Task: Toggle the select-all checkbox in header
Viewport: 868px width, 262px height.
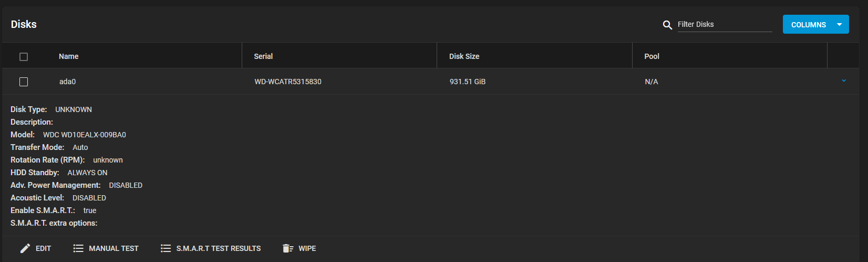Action: (24, 57)
